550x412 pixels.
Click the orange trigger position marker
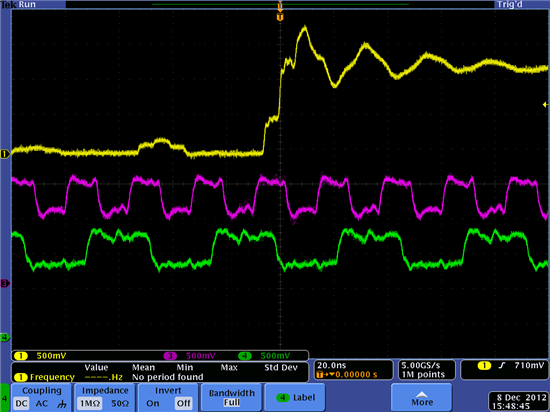pos(280,17)
